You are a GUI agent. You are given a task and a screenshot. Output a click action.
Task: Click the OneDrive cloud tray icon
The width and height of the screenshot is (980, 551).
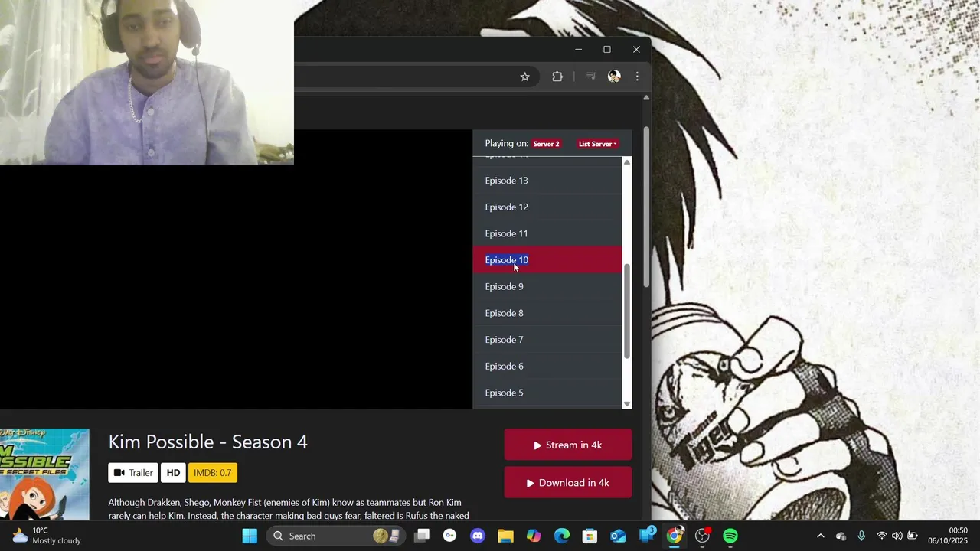[841, 536]
